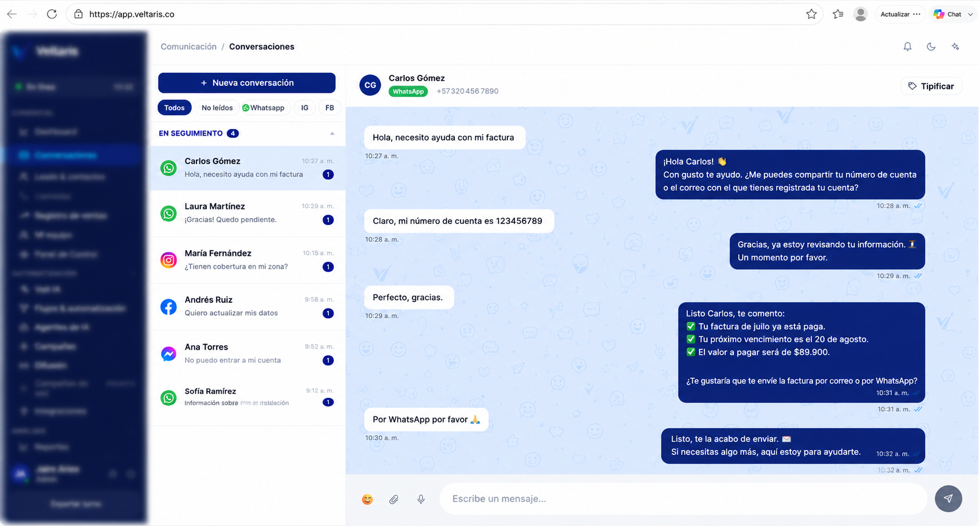Filter conversations by IG tab
This screenshot has height=526, width=980.
305,108
